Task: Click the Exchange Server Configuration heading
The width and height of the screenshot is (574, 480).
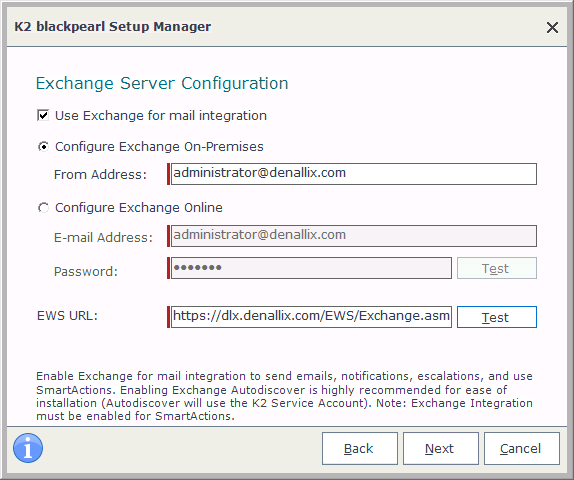Action: (x=162, y=83)
